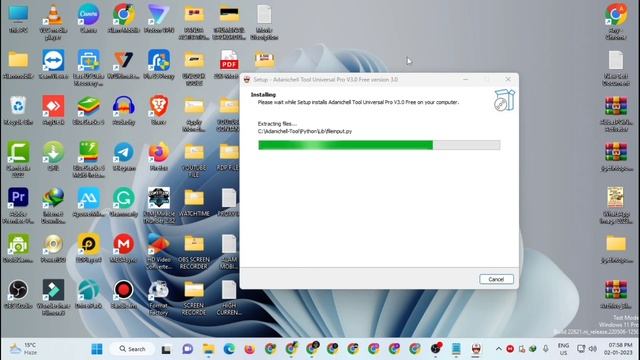Open VLC media player desktop shortcut
This screenshot has width=640, height=360.
(x=53, y=22)
